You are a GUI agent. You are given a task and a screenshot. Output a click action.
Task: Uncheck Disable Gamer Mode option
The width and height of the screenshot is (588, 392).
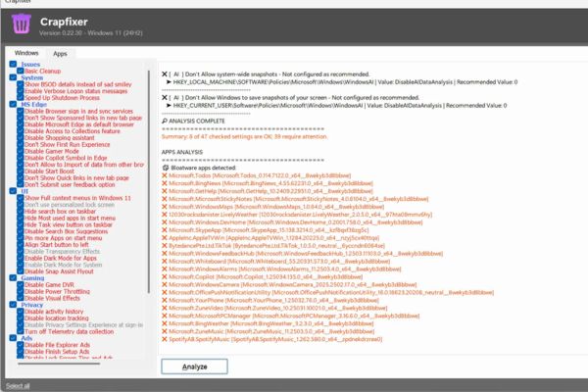pyautogui.click(x=21, y=151)
